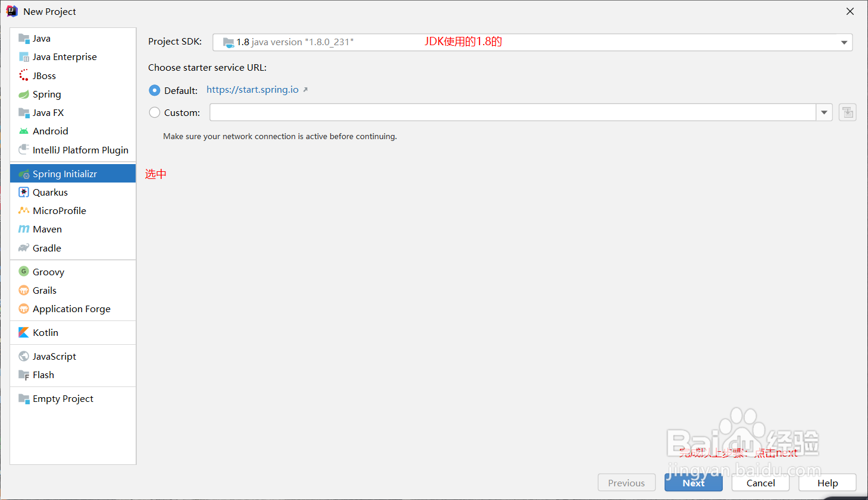Select the Default starter URL radio button
This screenshot has width=868, height=500.
pos(155,90)
